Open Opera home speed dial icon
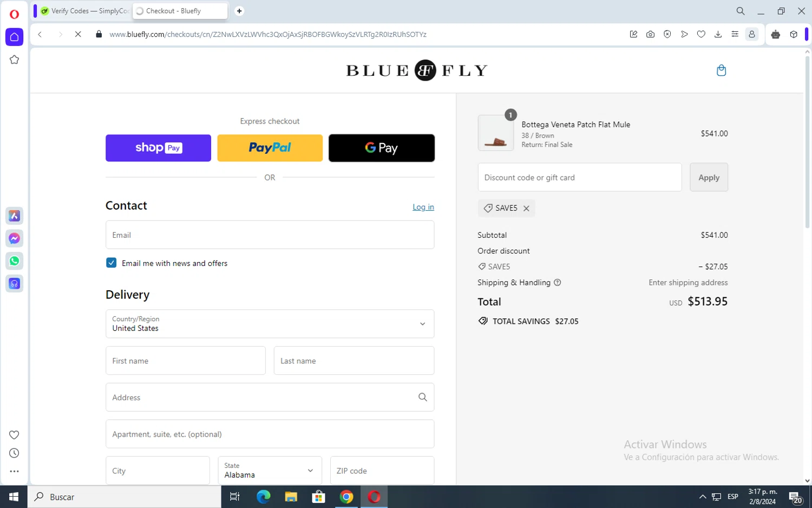The width and height of the screenshot is (812, 508). coord(15,37)
